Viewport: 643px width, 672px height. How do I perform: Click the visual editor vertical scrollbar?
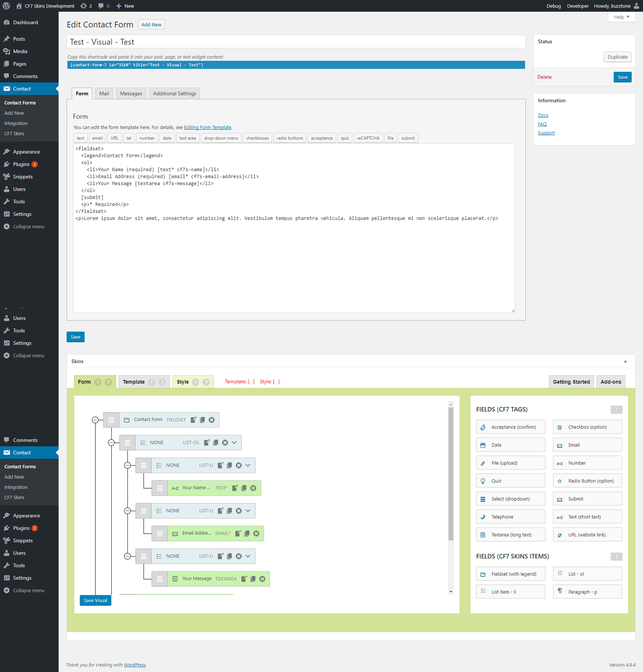click(x=451, y=475)
